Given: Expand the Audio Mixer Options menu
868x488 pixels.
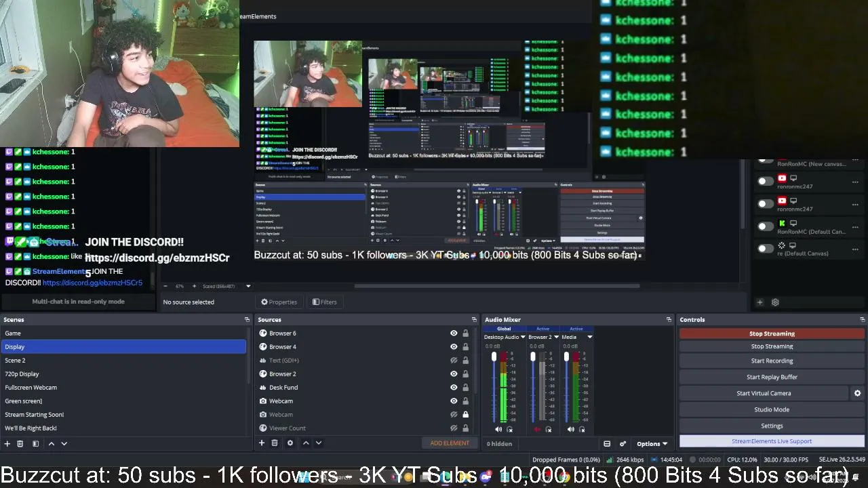Looking at the screenshot, I should click(652, 444).
